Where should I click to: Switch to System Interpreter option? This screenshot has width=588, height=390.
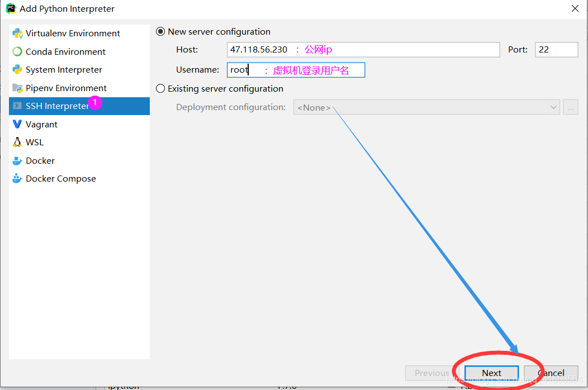click(79, 69)
